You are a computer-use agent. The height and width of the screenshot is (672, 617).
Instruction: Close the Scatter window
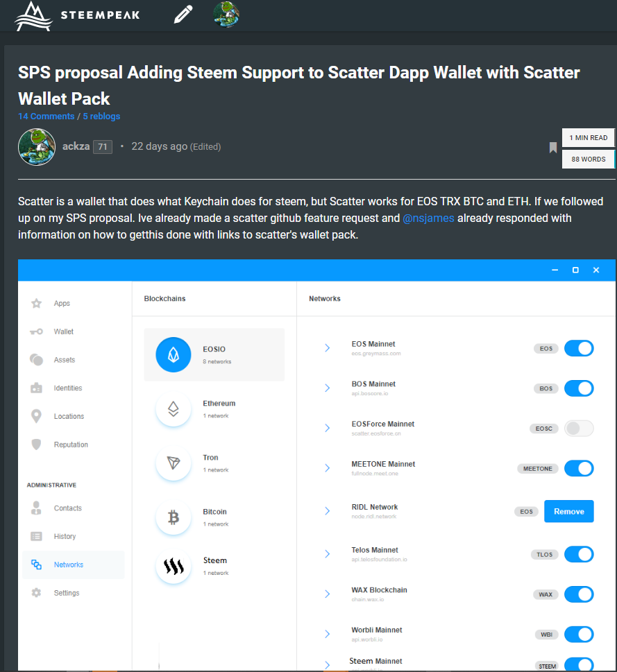click(x=596, y=270)
